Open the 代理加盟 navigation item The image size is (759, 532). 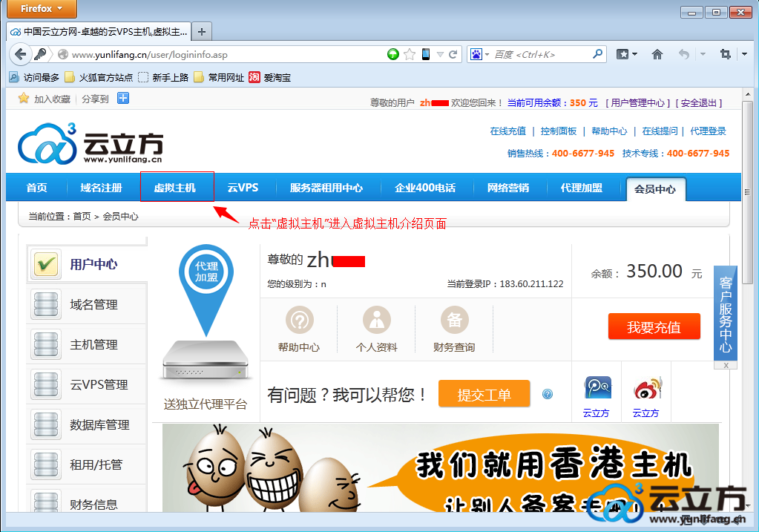pos(582,187)
